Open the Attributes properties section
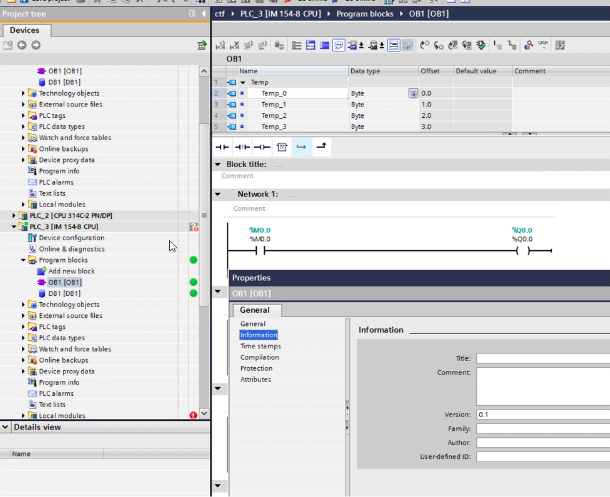Screen dimensions: 610x497 pyautogui.click(x=256, y=379)
